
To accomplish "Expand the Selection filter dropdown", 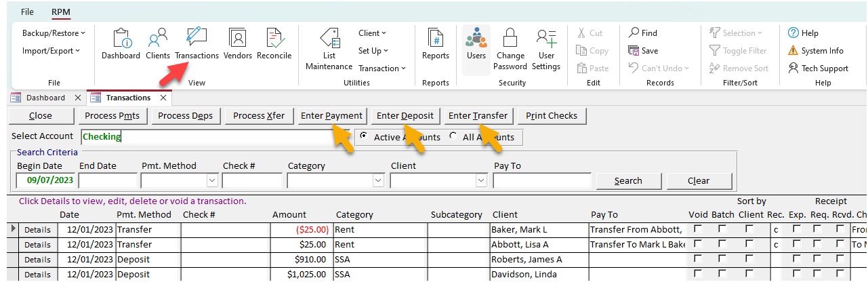I will click(736, 33).
